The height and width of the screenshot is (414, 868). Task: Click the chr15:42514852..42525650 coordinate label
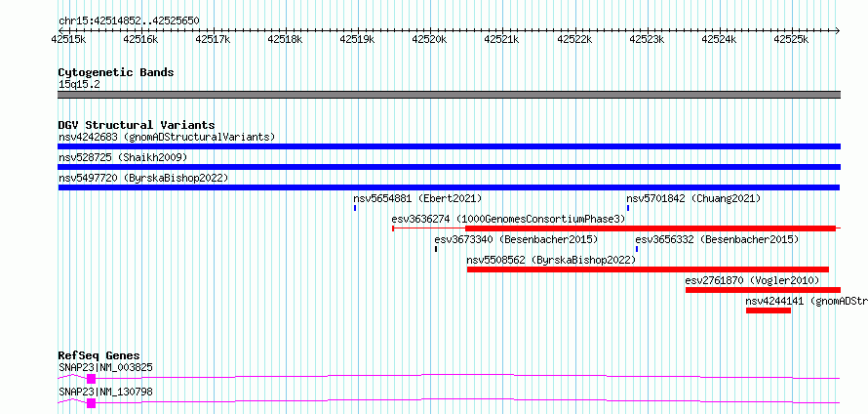pos(129,21)
